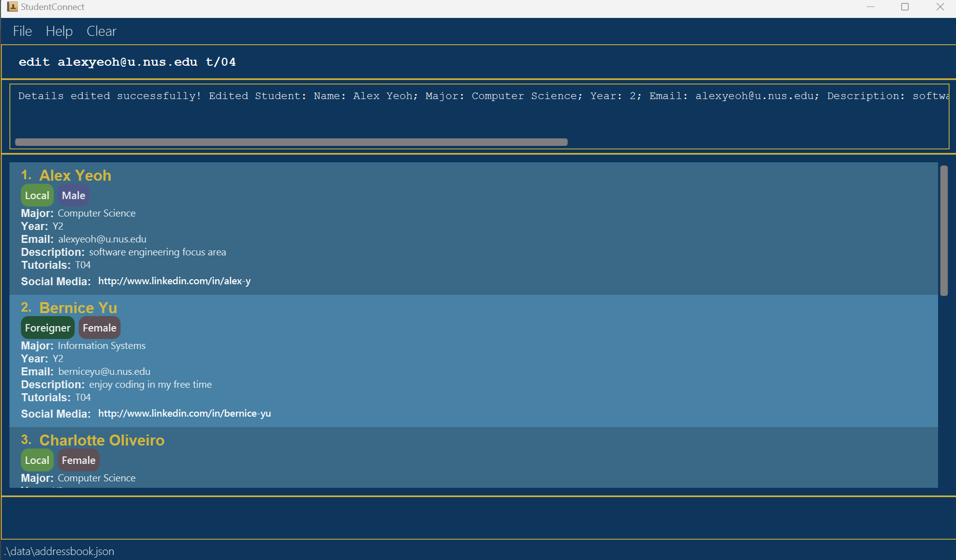956x560 pixels.
Task: Click the vertical scrollbar of student list
Action: pyautogui.click(x=944, y=230)
